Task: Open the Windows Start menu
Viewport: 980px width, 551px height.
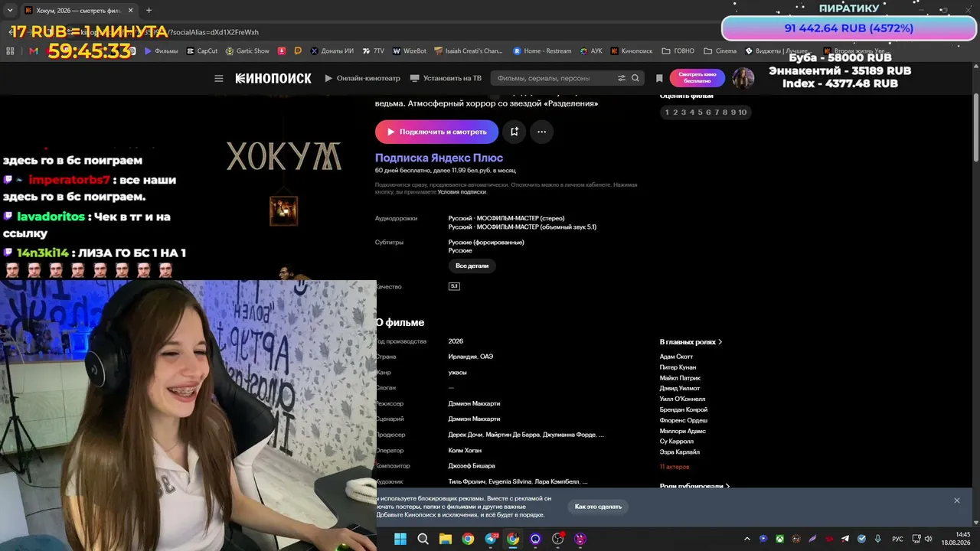Action: click(400, 539)
